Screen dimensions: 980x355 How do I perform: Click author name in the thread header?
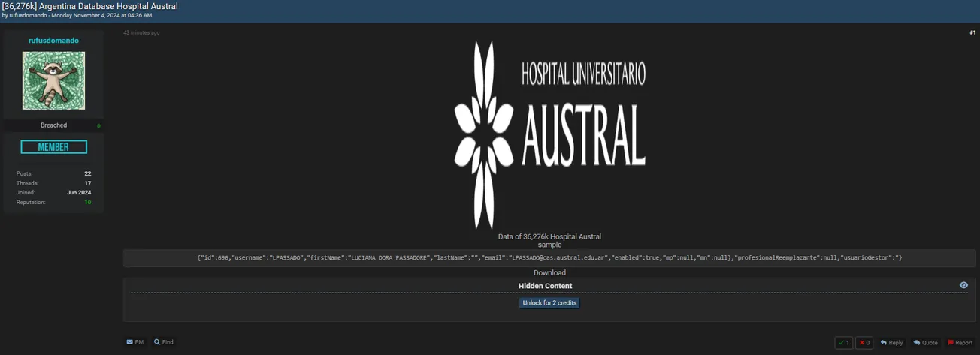(28, 15)
